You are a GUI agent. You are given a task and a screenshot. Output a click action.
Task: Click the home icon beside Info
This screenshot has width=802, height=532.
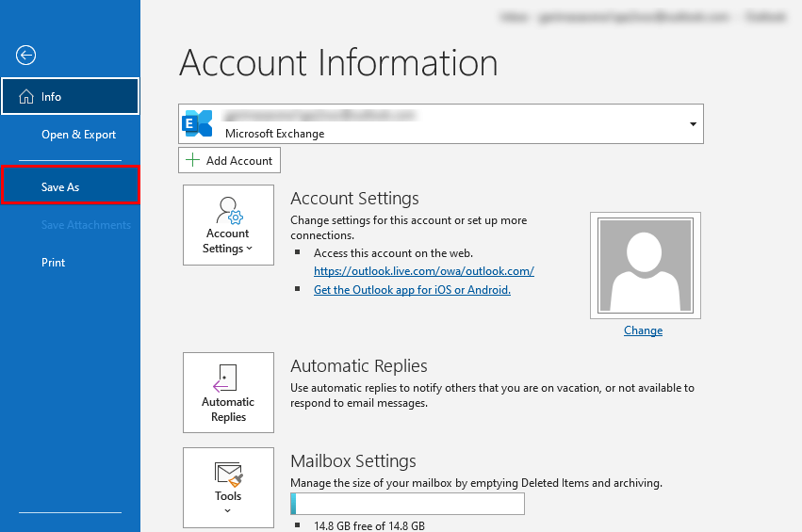pos(26,96)
